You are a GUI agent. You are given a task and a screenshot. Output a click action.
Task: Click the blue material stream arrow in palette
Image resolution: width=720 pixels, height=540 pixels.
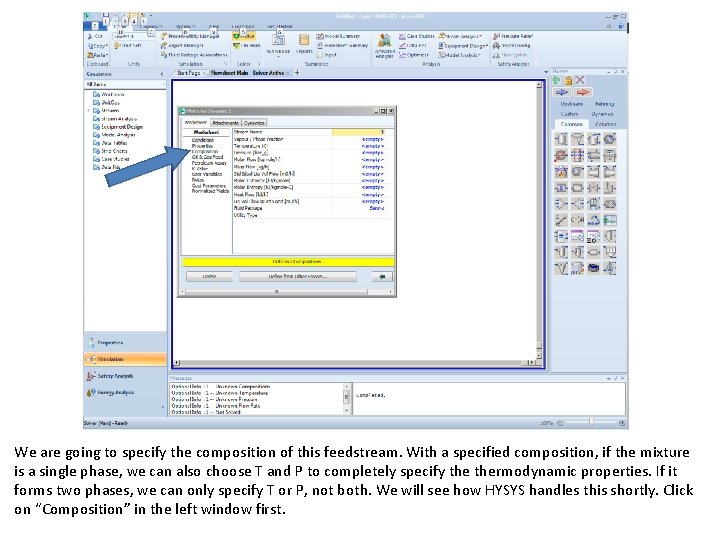562,92
